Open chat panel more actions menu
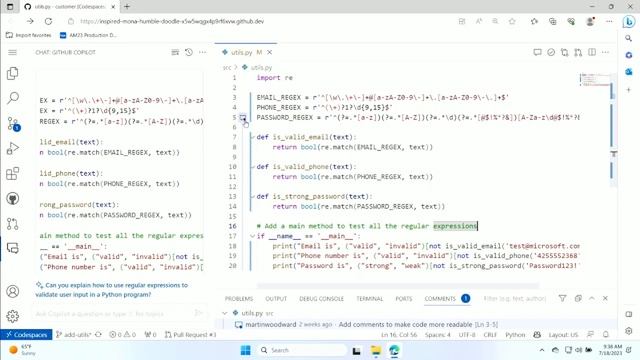Image resolution: width=640 pixels, height=360 pixels. (x=202, y=52)
